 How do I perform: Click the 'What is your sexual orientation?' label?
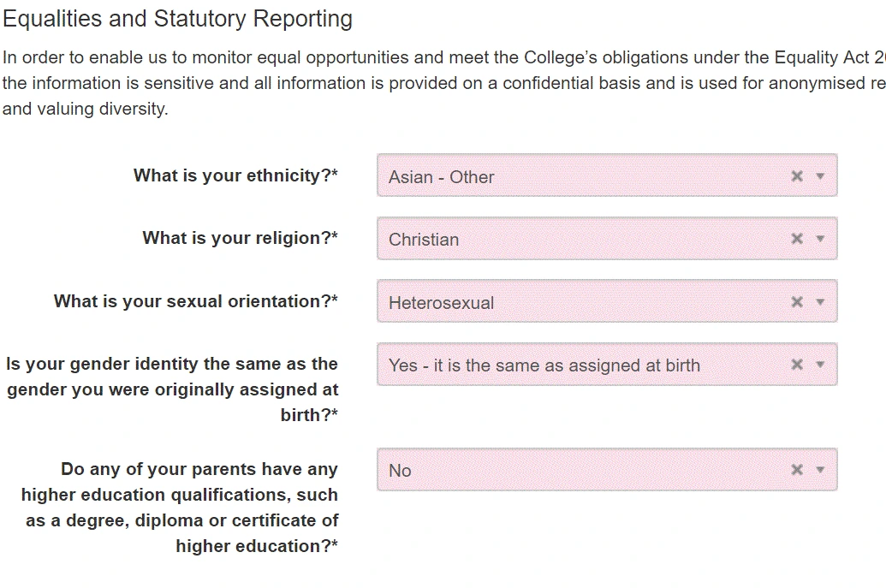click(x=195, y=301)
